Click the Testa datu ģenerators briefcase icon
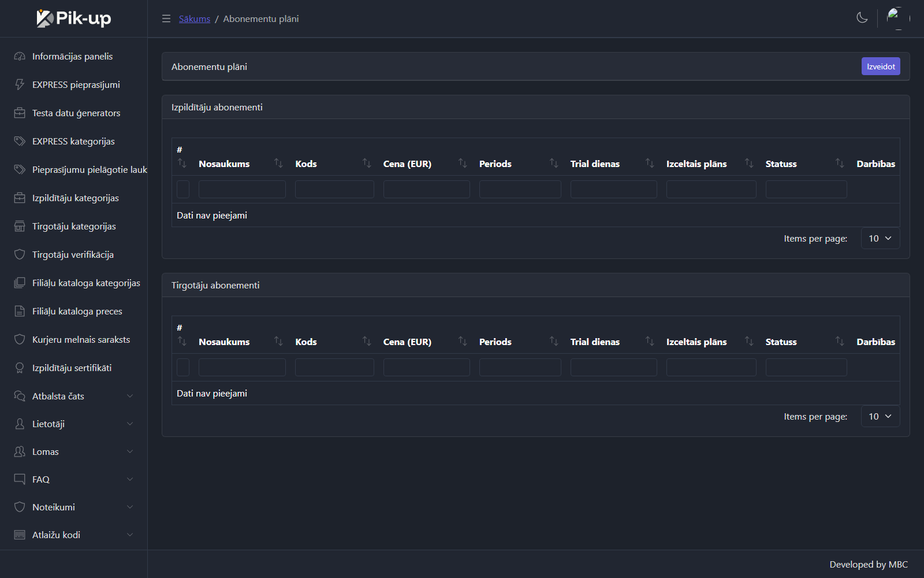Viewport: 924px width, 578px height. click(20, 113)
